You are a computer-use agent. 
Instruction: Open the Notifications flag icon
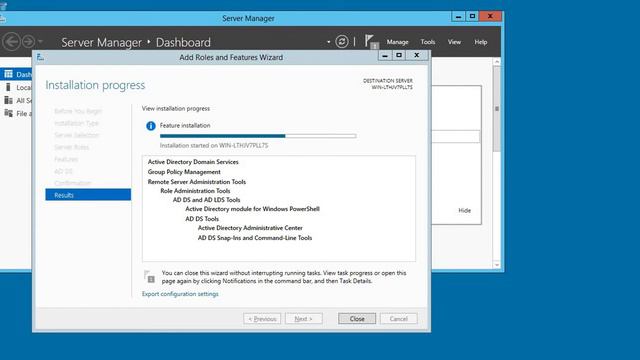tap(371, 42)
